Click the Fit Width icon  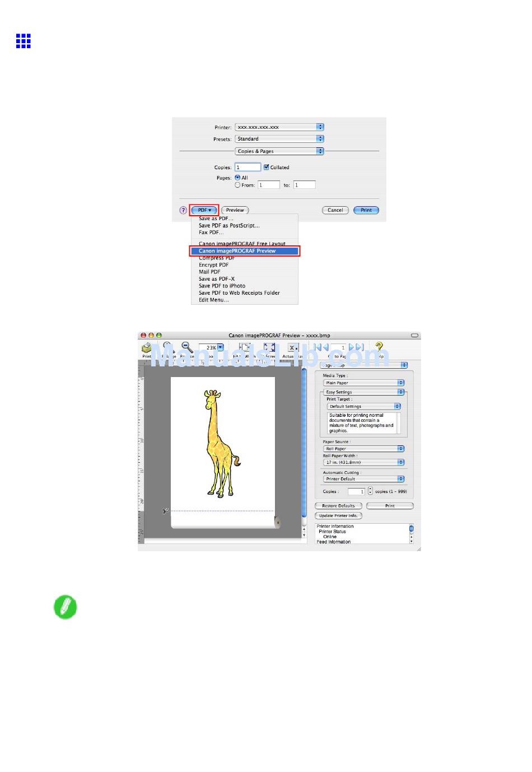[244, 348]
